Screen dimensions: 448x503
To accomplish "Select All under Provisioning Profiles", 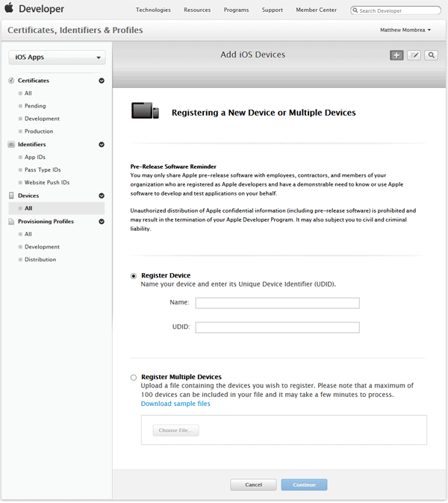I will click(x=28, y=234).
